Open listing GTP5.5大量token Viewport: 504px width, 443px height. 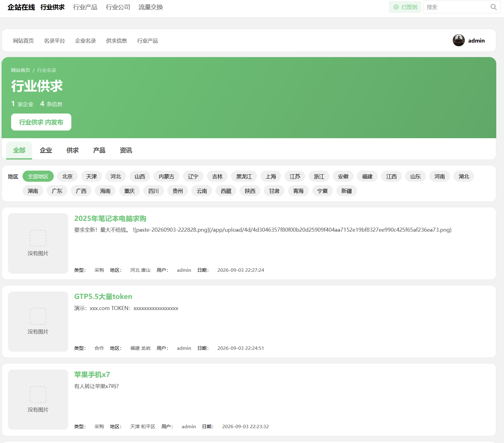pos(103,296)
